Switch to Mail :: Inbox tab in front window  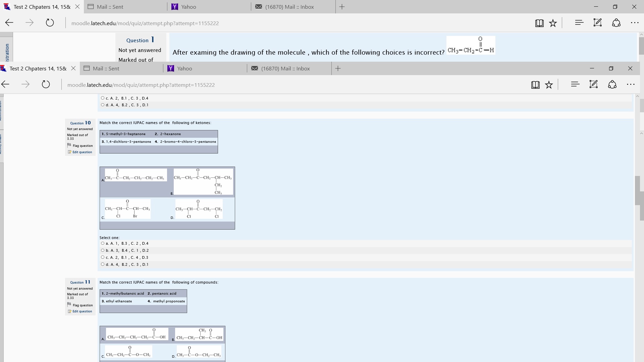289,68
